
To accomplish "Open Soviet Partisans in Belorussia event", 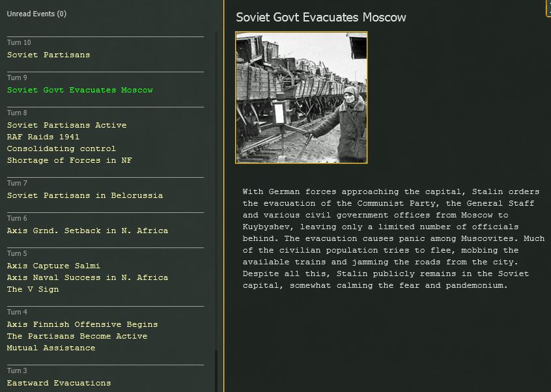I will coord(85,195).
